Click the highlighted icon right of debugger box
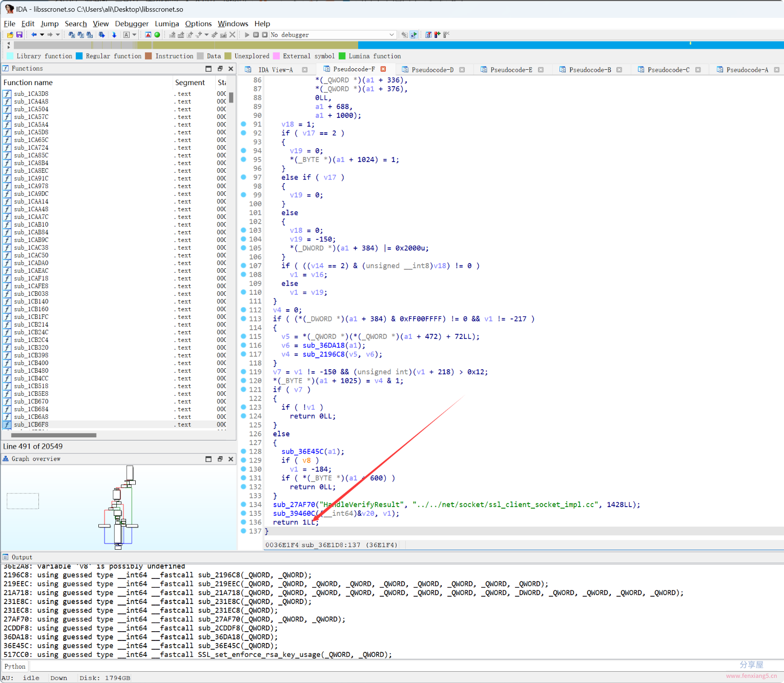Viewport: 784px width, 683px height. (414, 35)
